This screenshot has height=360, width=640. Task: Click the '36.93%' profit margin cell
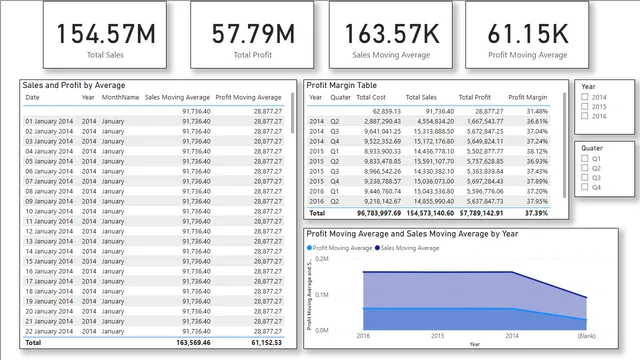pyautogui.click(x=537, y=161)
